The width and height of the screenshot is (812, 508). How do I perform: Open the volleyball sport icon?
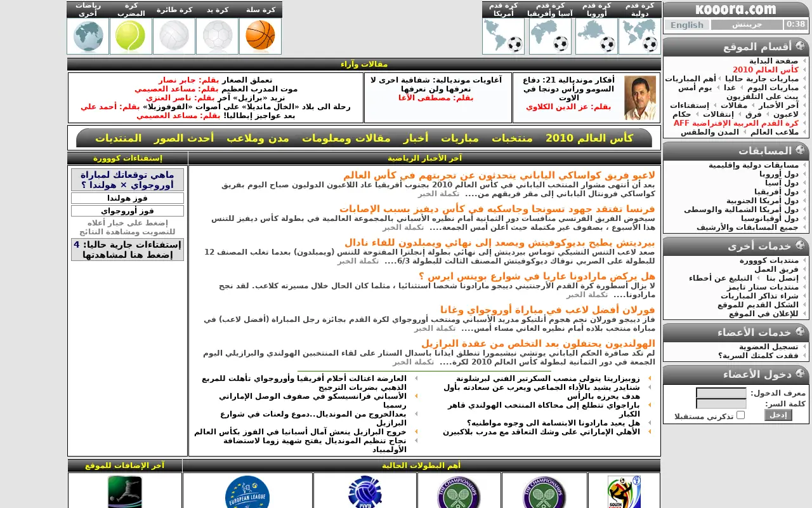tap(174, 36)
